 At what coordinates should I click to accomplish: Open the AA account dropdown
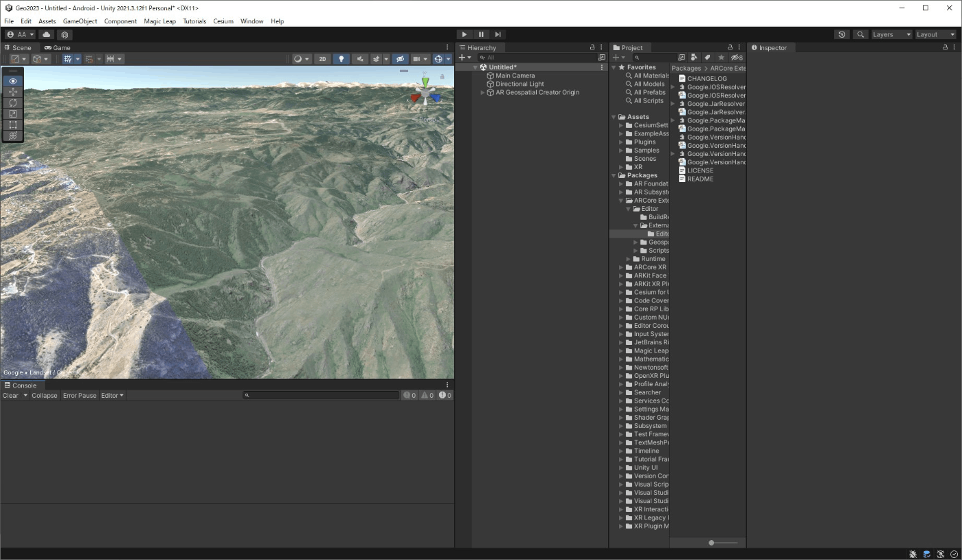pos(21,34)
